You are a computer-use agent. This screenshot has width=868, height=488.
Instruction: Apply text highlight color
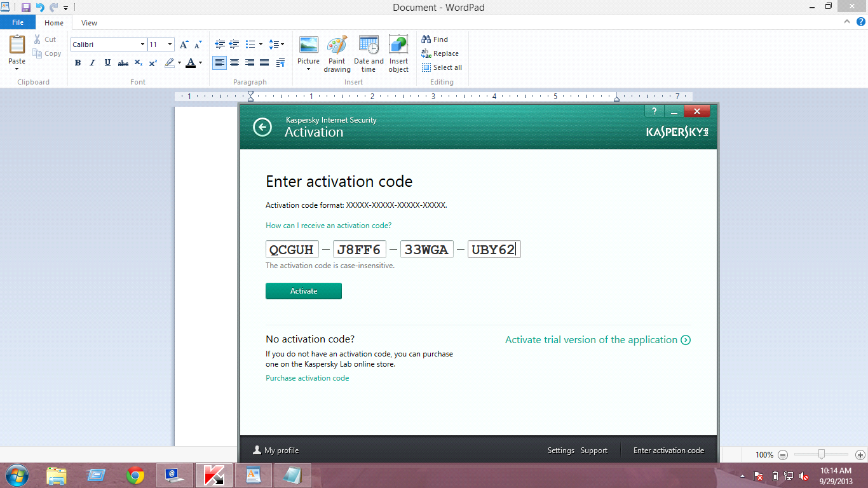point(169,63)
